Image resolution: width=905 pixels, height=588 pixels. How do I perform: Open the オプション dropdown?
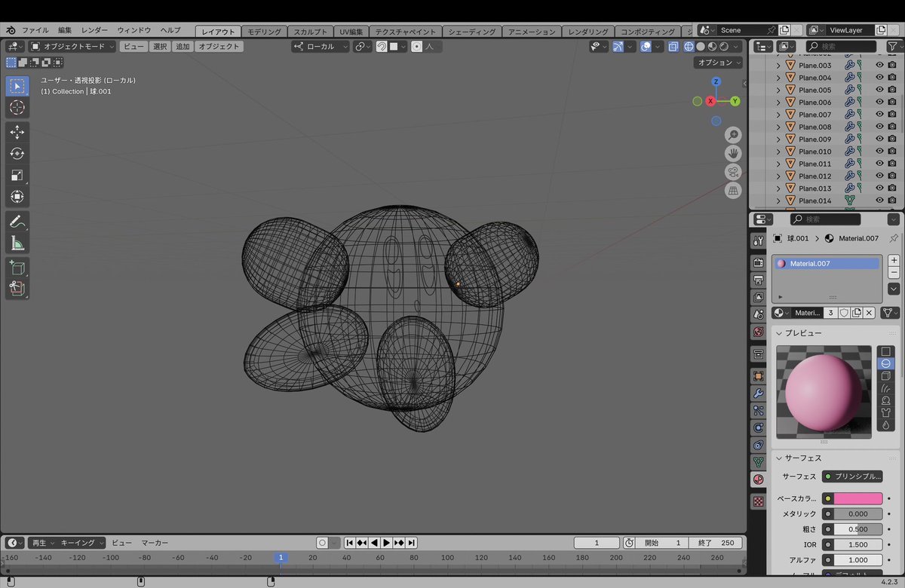point(719,63)
